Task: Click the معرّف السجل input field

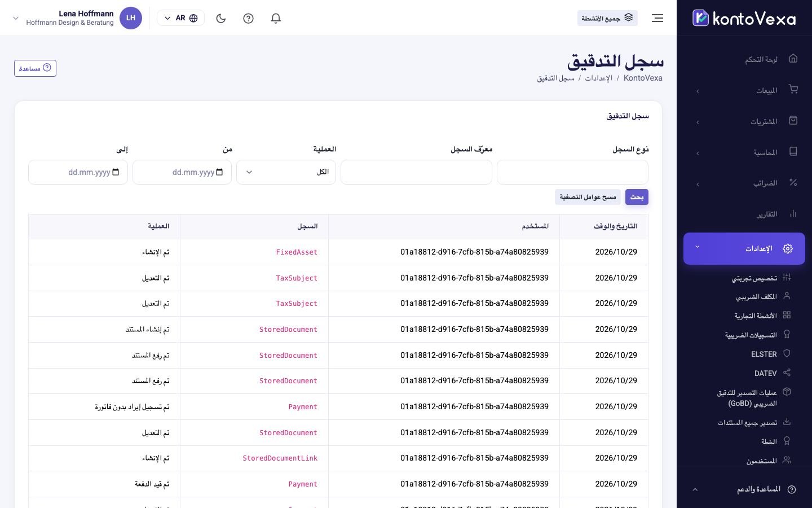Action: pos(416,172)
